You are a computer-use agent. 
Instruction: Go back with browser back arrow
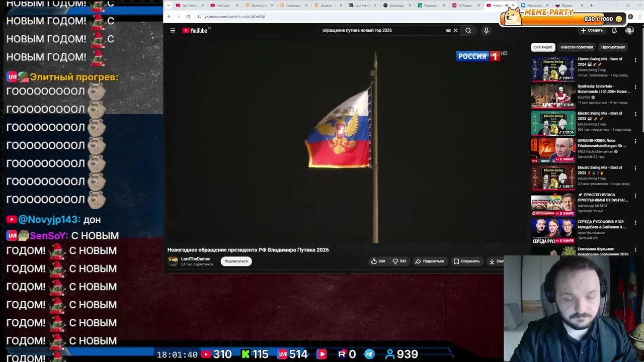tap(169, 17)
